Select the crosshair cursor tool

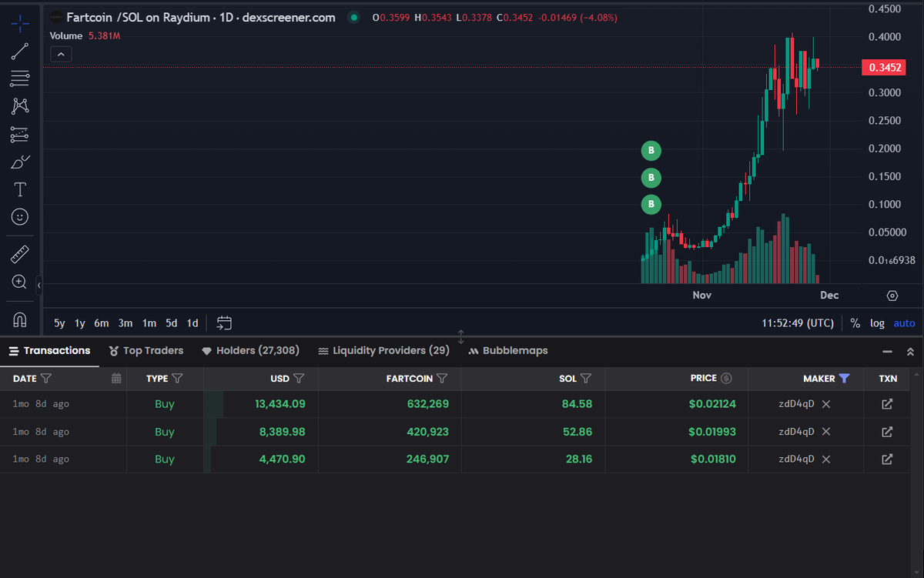(20, 22)
